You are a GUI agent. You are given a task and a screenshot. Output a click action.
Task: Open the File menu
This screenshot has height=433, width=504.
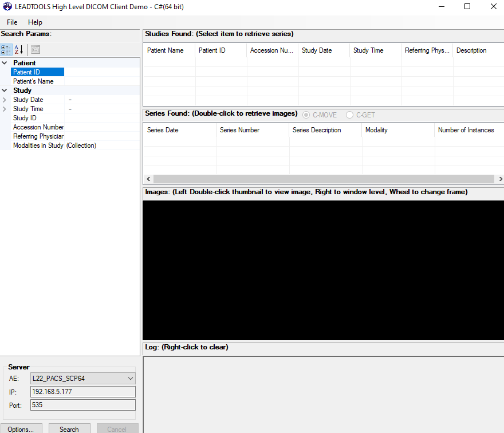tap(12, 22)
